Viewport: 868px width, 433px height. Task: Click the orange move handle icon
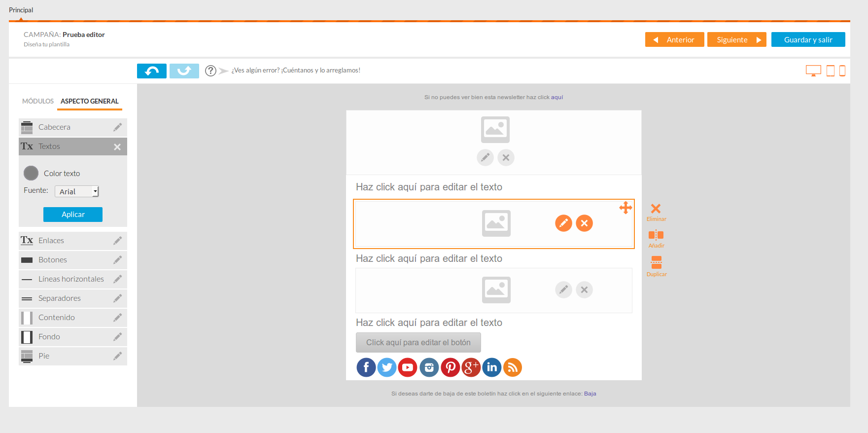625,208
